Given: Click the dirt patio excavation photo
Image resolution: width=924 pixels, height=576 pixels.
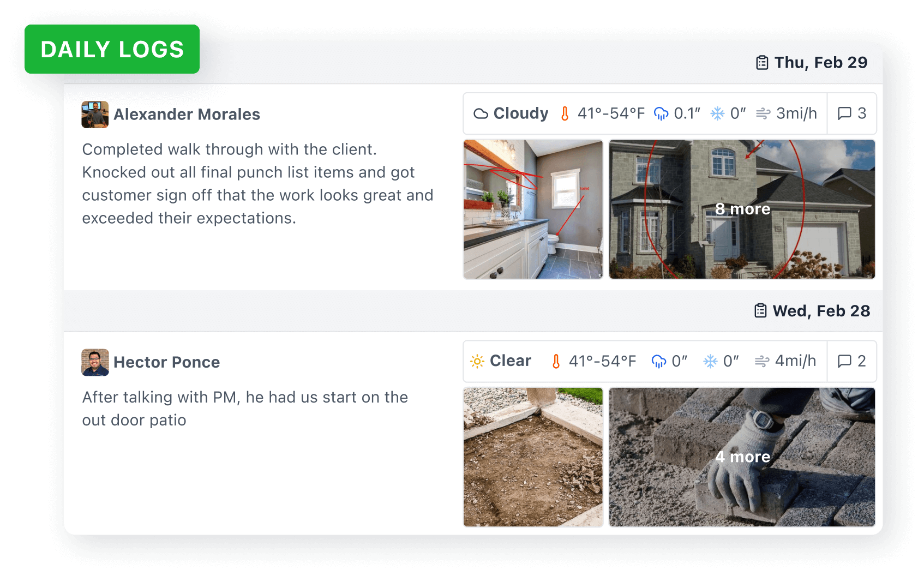Looking at the screenshot, I should 533,457.
